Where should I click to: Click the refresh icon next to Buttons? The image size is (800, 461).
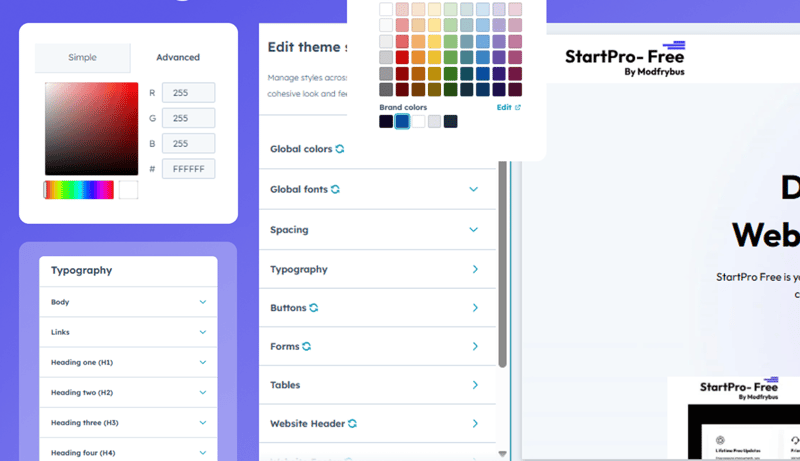[314, 308]
